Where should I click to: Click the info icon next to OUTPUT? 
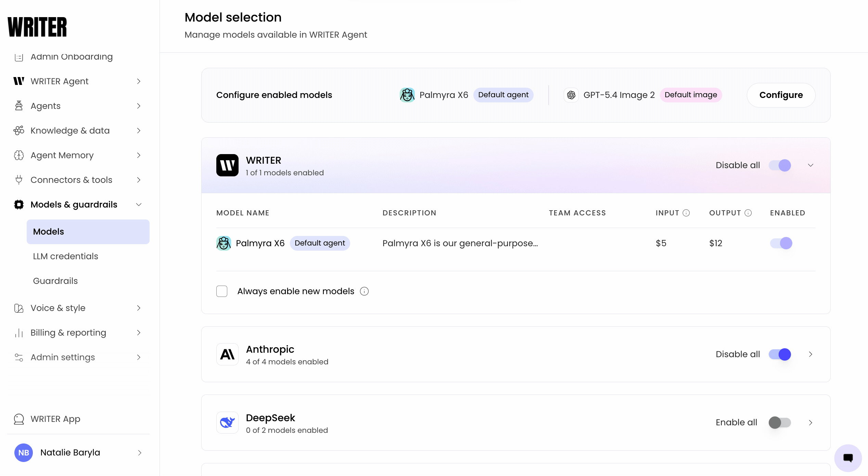coord(748,213)
